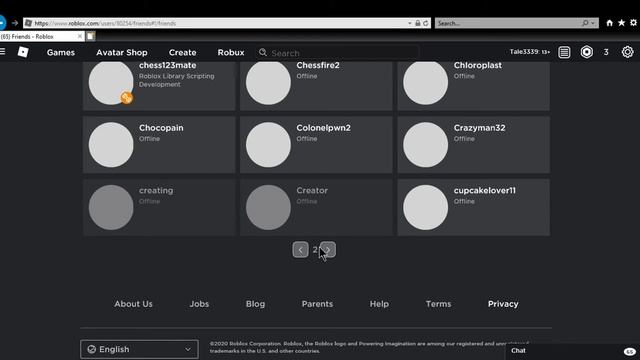Click the address bar lock icon
640x360 pixels.
[x=418, y=23]
